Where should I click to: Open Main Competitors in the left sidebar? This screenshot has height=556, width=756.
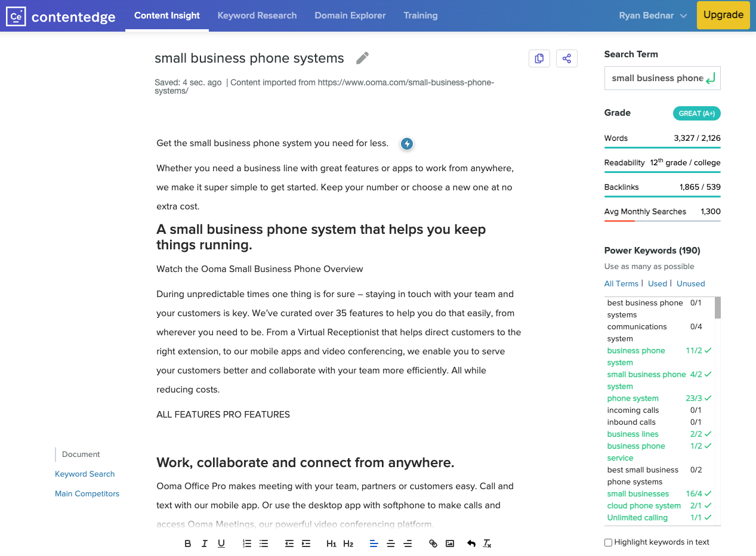[87, 493]
